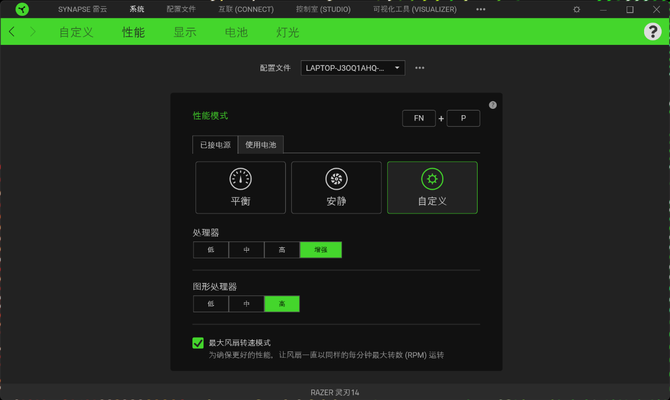Viewport: 670px width, 400px height.
Task: Go back with the left arrow
Action: point(12,32)
